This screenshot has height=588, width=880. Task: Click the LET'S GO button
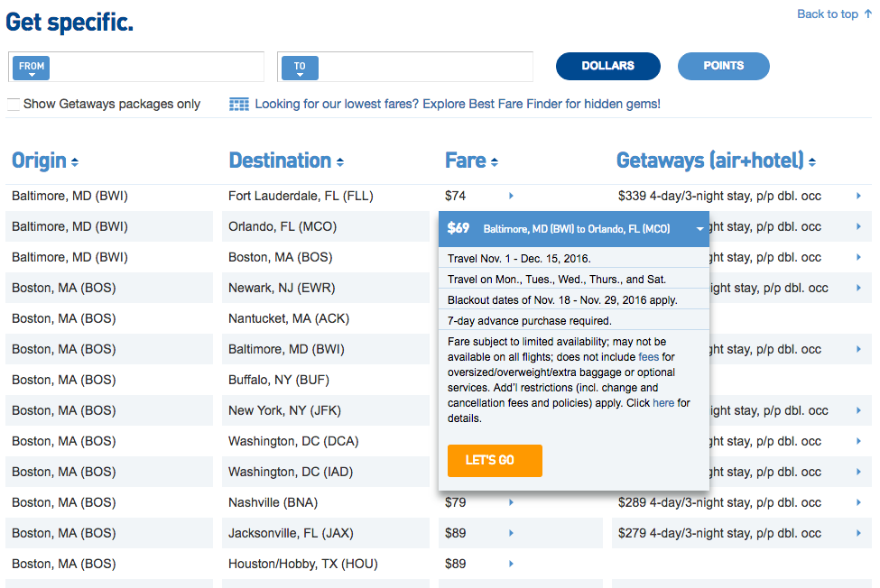pos(495,460)
